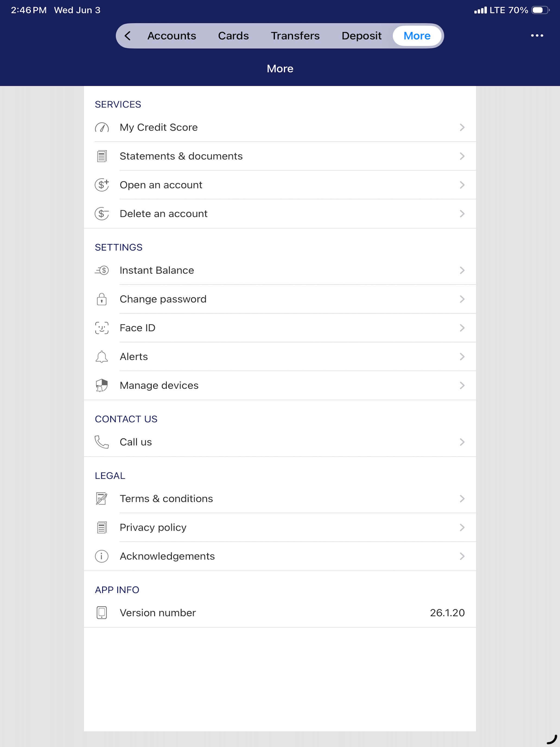Tap the Manage devices shield icon

(101, 385)
